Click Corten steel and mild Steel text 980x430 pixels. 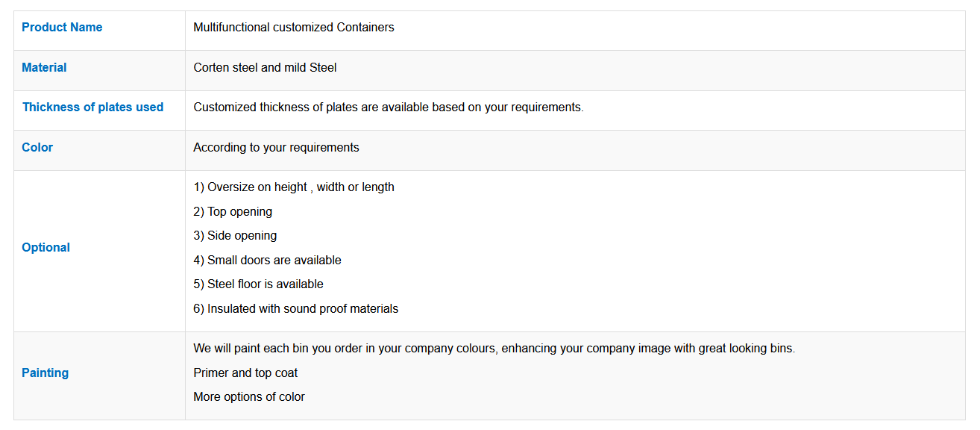[265, 68]
